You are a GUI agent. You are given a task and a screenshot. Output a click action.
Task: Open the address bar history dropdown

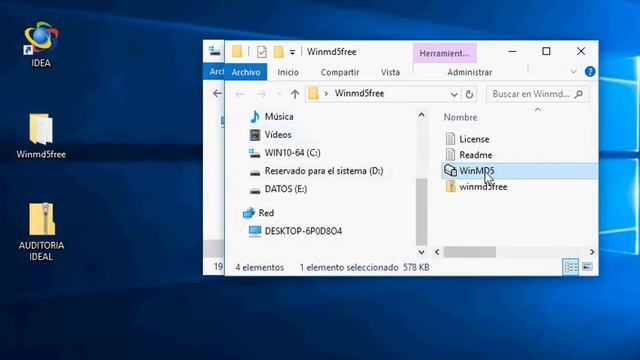pos(454,95)
